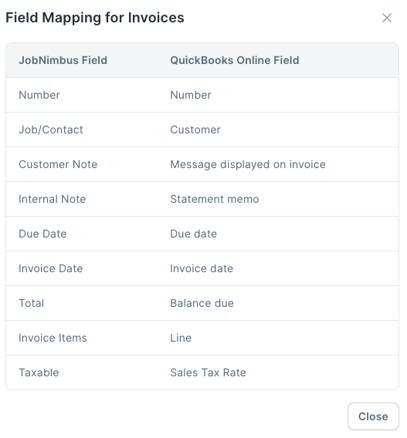Click the Line mapping cell
The width and height of the screenshot is (407, 438).
(x=181, y=338)
